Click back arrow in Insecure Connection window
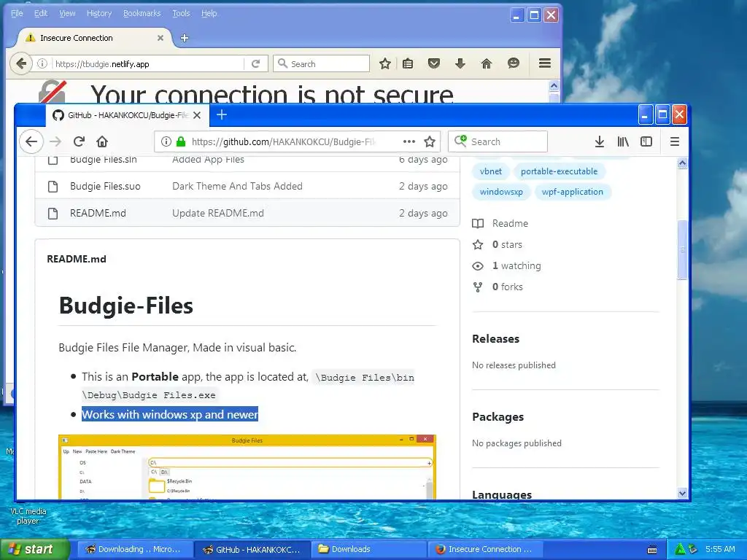Viewport: 747px width, 560px height. (21, 63)
